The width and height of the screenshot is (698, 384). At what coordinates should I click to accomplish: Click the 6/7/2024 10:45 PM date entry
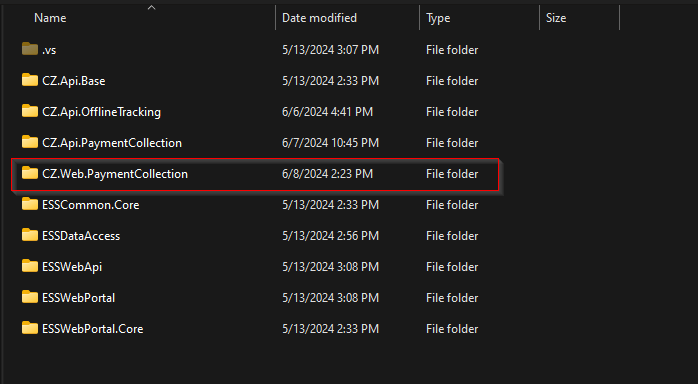[330, 143]
